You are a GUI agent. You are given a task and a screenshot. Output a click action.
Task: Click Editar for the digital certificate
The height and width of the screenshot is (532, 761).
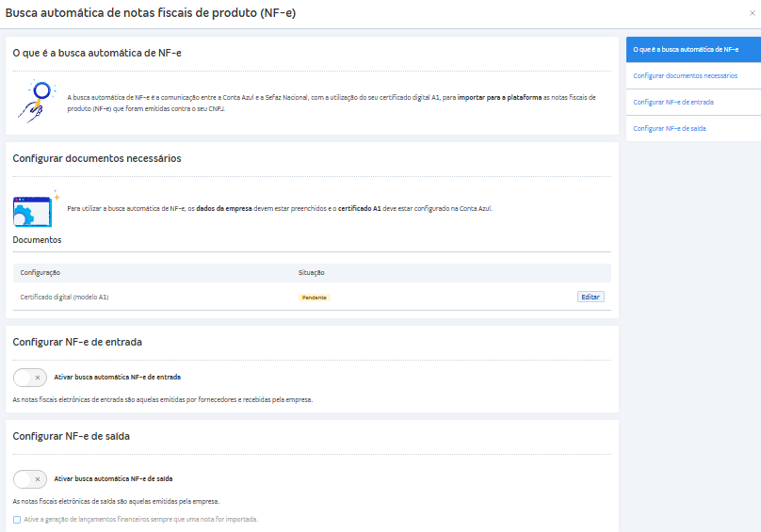point(591,297)
